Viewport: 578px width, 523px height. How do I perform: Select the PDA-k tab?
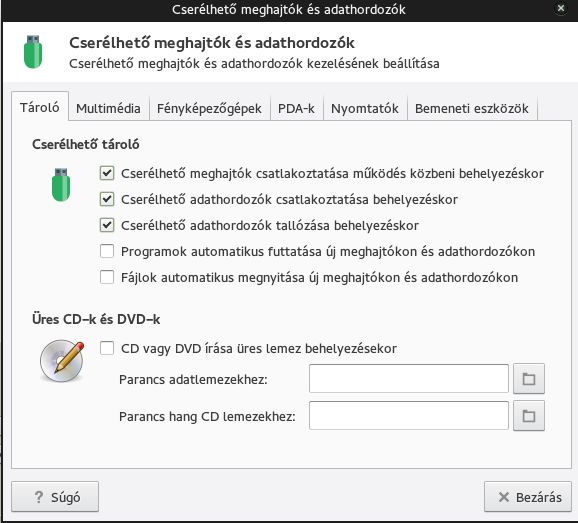pos(296,109)
